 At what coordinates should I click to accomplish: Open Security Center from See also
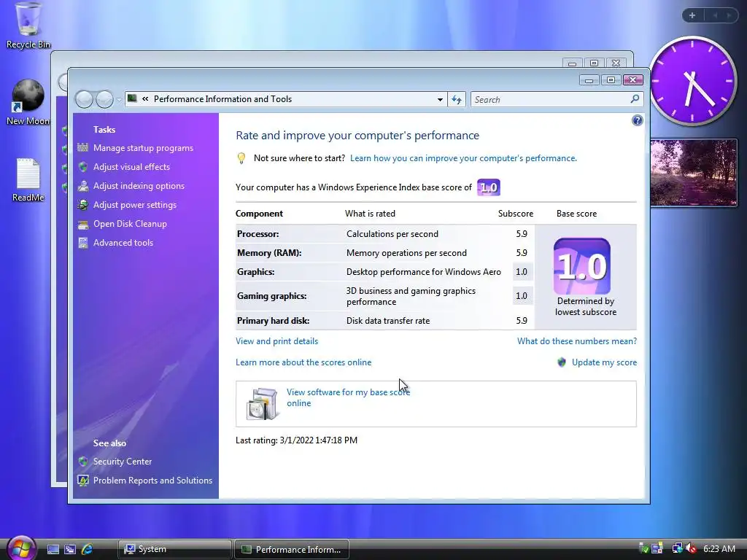[123, 462]
